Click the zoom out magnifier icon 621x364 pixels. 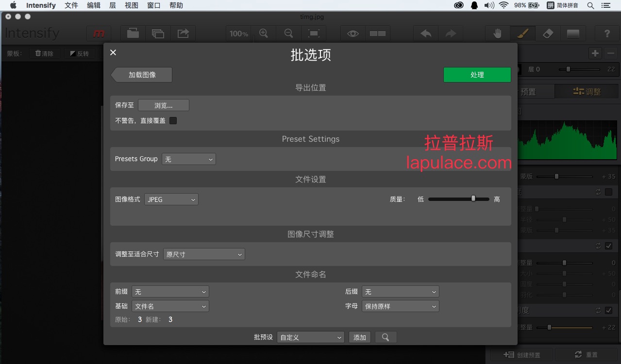tap(289, 33)
